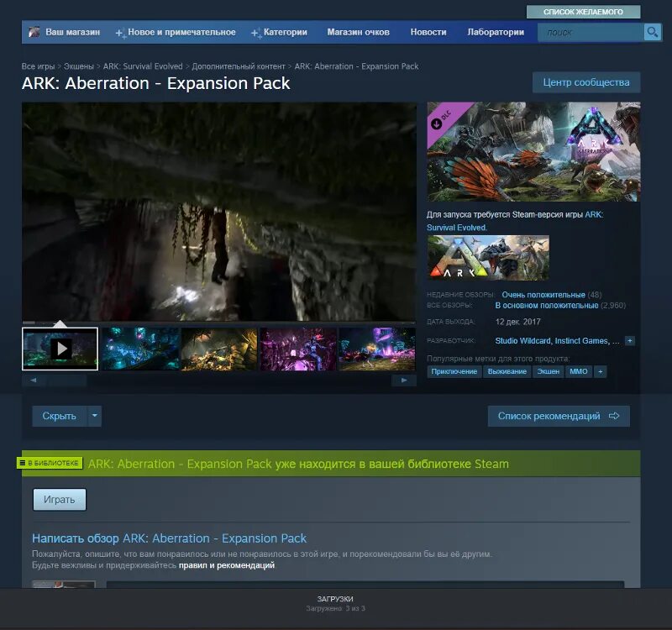Click the Список желаемого button
The image size is (672, 630).
583,12
